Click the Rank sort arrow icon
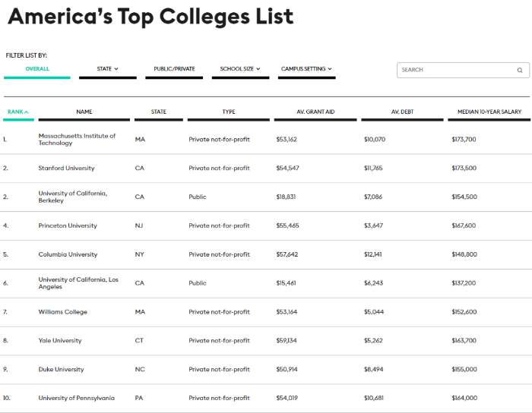Screen dimensions: 532x413 point(27,112)
